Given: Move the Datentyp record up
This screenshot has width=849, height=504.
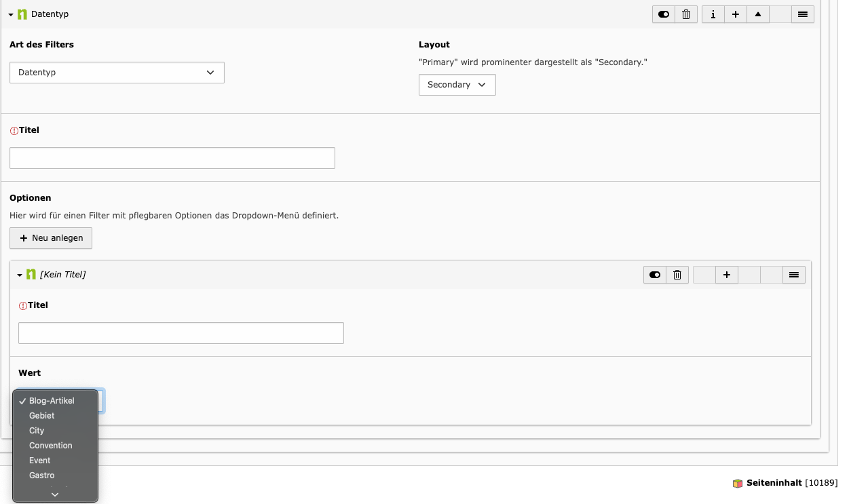Looking at the screenshot, I should pos(758,14).
